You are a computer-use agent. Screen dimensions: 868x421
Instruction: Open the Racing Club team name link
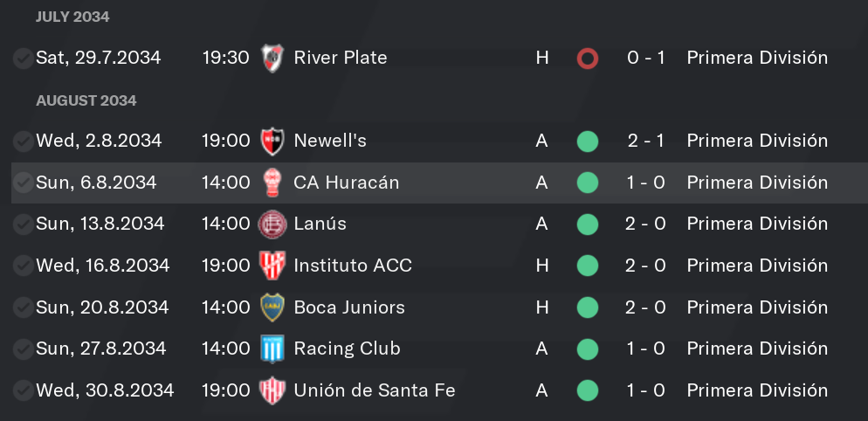coord(347,349)
